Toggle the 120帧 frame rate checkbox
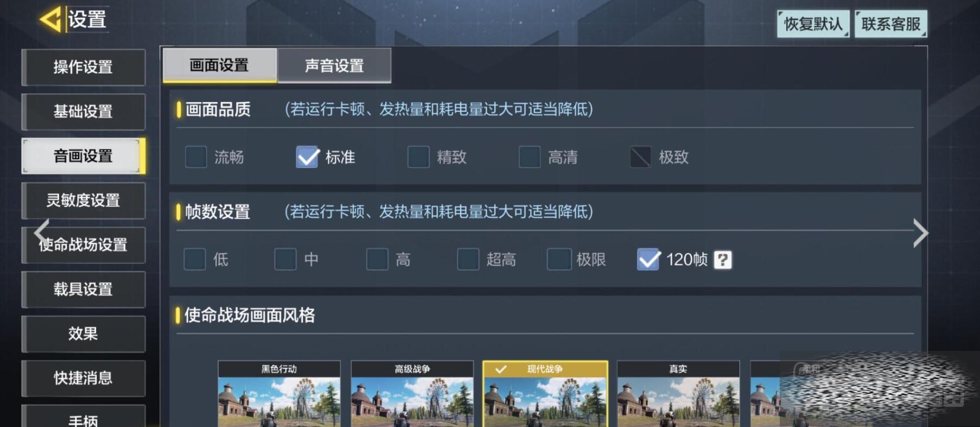The width and height of the screenshot is (980, 427). (648, 259)
